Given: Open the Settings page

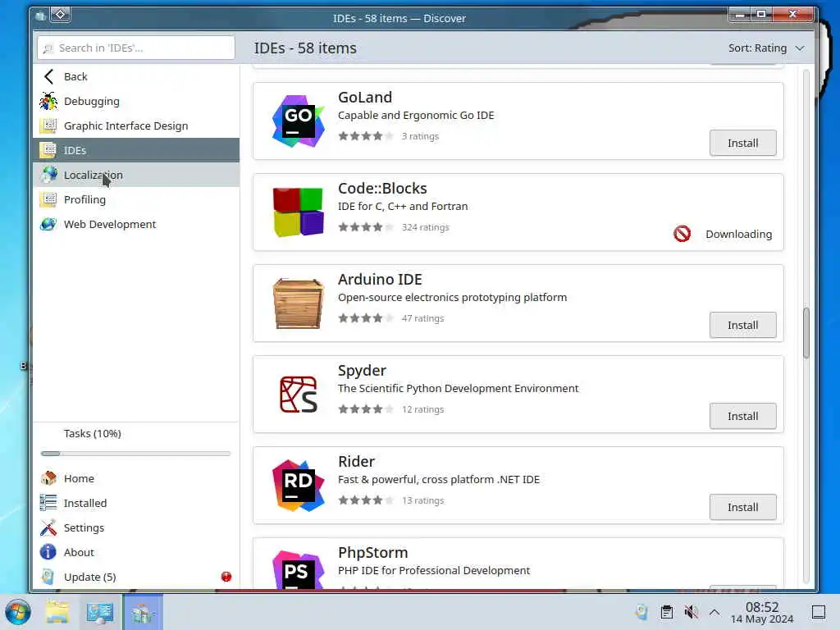Looking at the screenshot, I should (x=136, y=527).
